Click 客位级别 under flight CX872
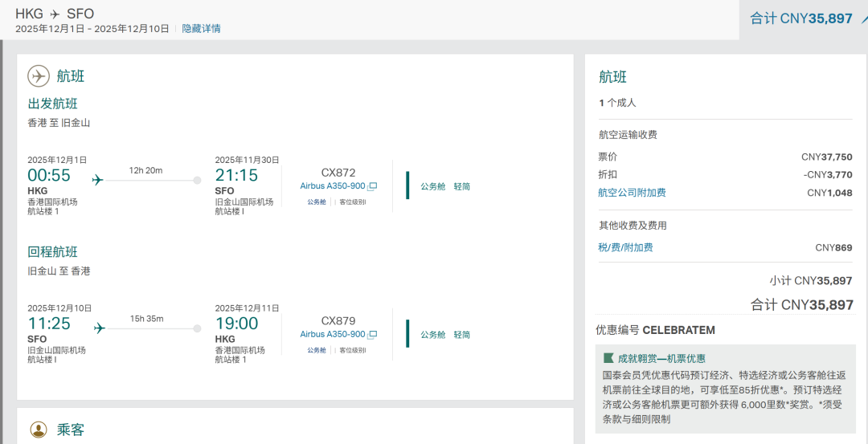This screenshot has height=444, width=868. 352,202
